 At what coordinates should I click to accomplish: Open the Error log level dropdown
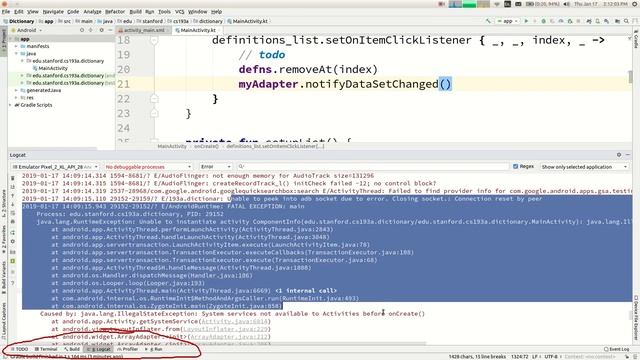tap(215, 167)
